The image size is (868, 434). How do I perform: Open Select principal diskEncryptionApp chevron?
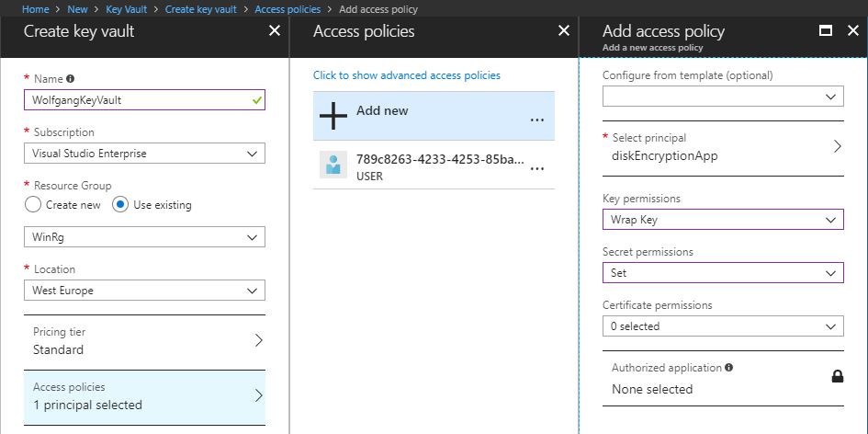837,146
